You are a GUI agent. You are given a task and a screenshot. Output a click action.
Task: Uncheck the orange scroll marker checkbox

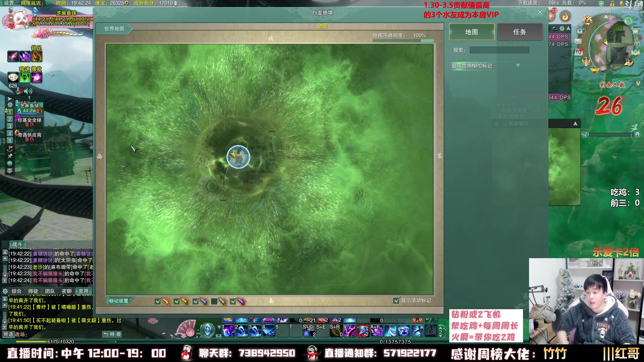(158, 301)
